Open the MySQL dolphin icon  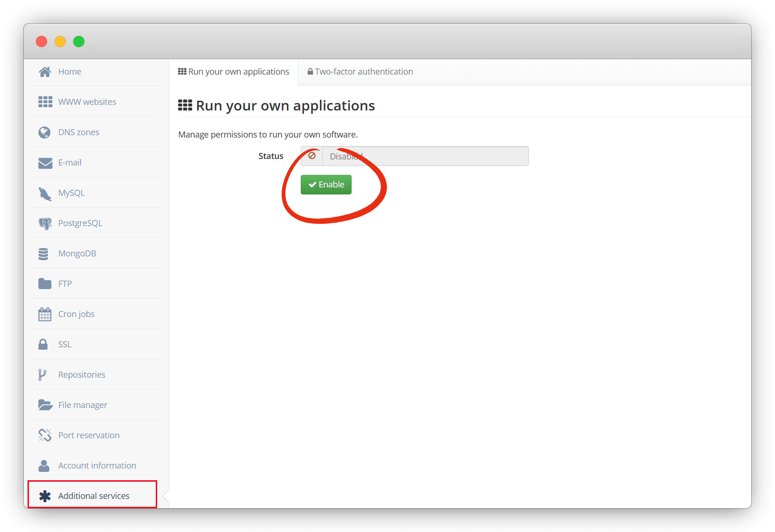(45, 193)
